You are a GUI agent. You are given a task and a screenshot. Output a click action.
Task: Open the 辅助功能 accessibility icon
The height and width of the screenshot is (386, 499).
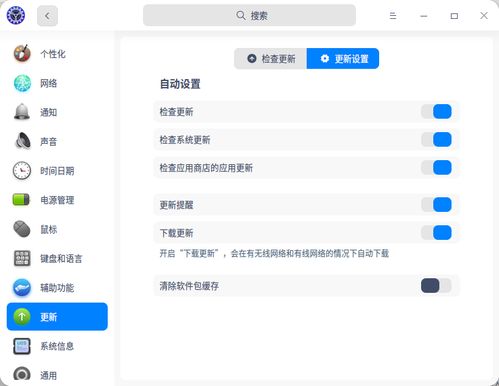22,288
